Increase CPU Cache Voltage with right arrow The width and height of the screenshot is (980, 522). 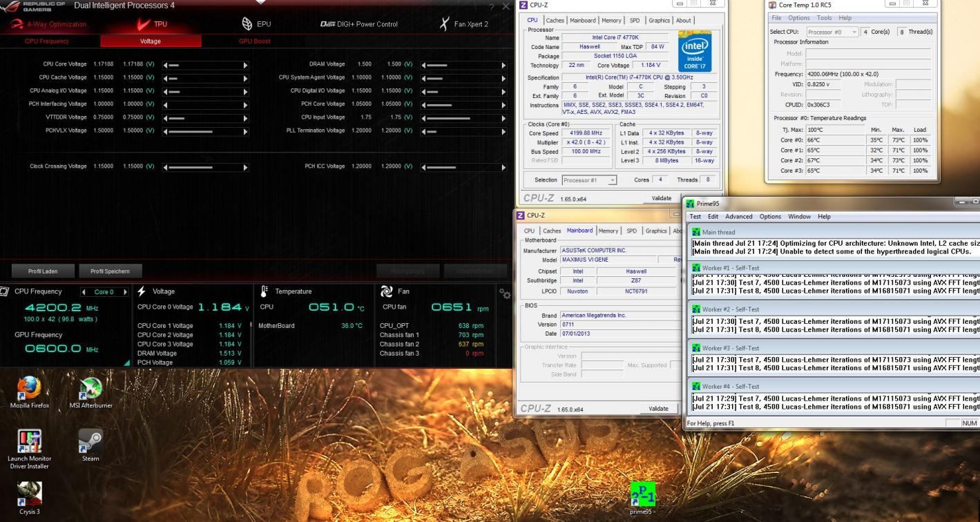point(246,78)
